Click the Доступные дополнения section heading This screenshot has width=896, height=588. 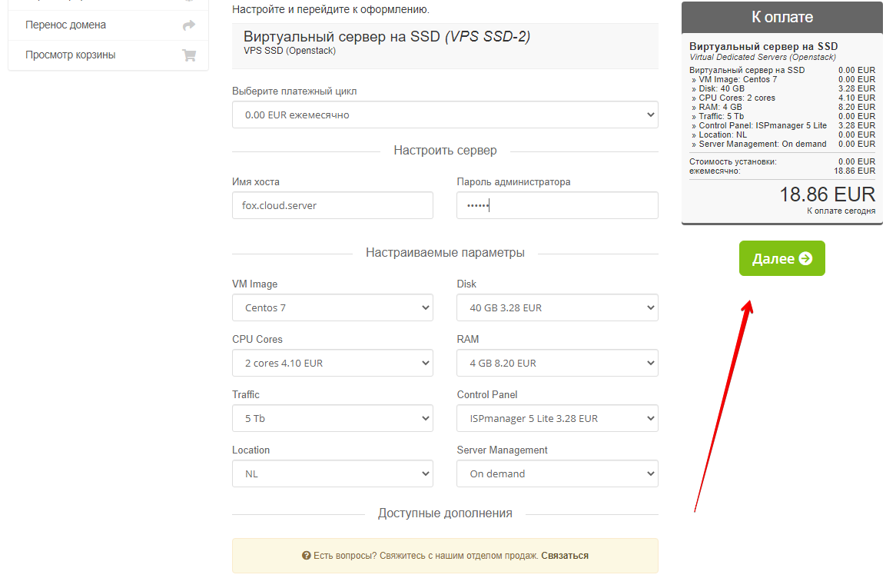coord(445,513)
